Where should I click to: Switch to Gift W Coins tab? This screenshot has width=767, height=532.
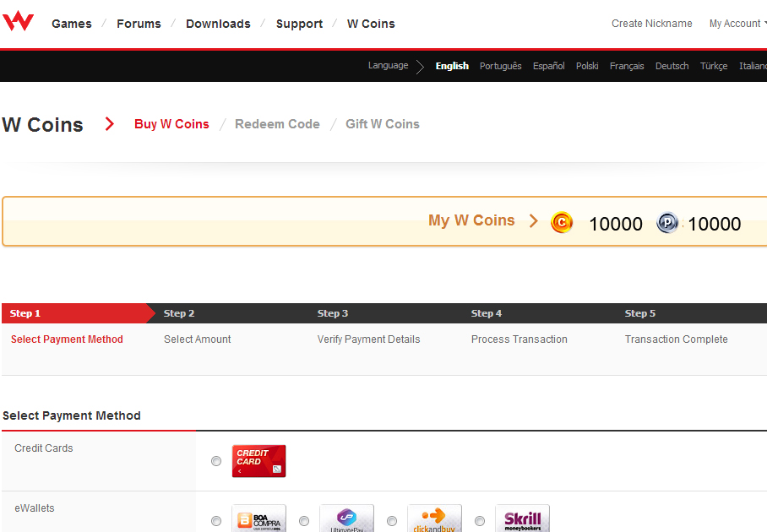click(x=383, y=124)
